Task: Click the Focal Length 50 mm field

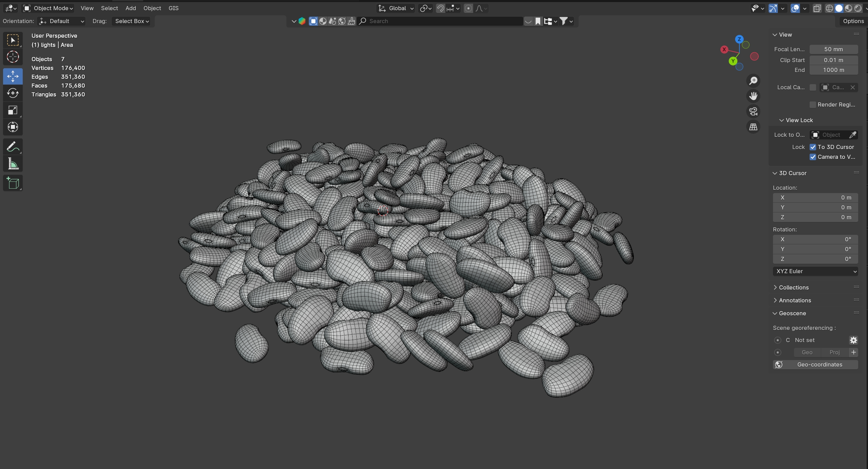Action: click(833, 49)
